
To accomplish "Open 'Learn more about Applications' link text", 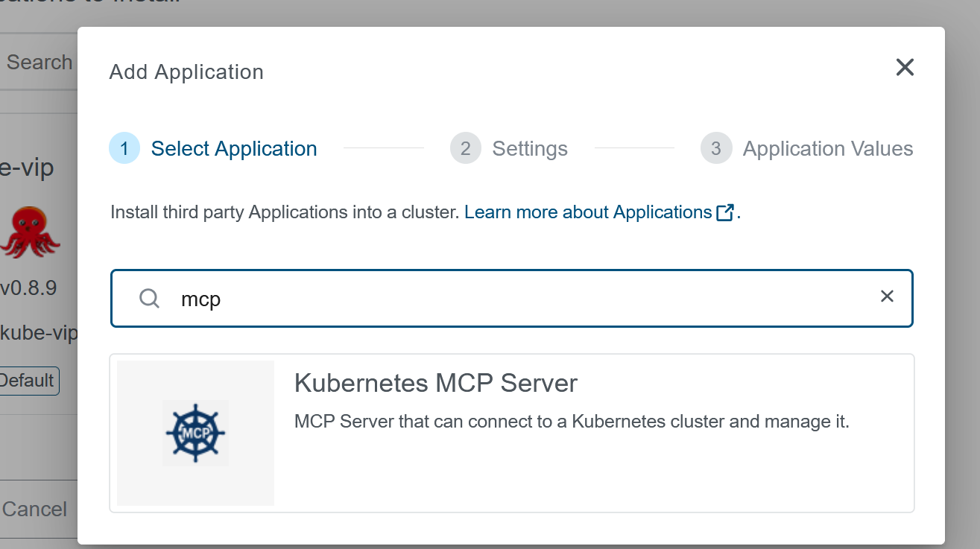I will [x=588, y=212].
